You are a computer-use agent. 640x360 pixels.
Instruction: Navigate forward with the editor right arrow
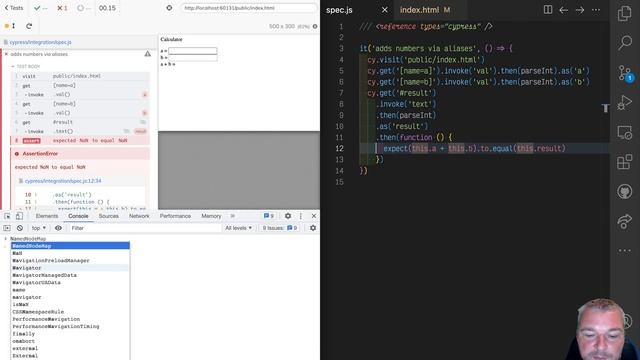pos(580,10)
